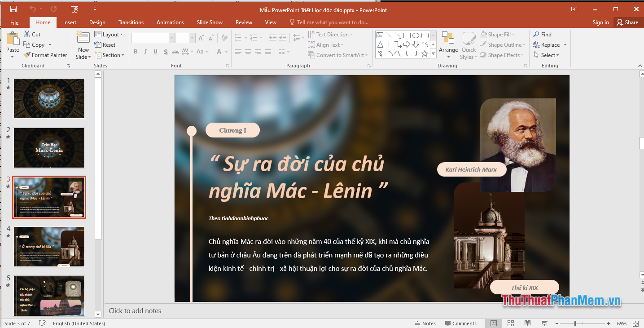Image resolution: width=644 pixels, height=328 pixels.
Task: Expand the Section dropdown
Action: point(110,55)
